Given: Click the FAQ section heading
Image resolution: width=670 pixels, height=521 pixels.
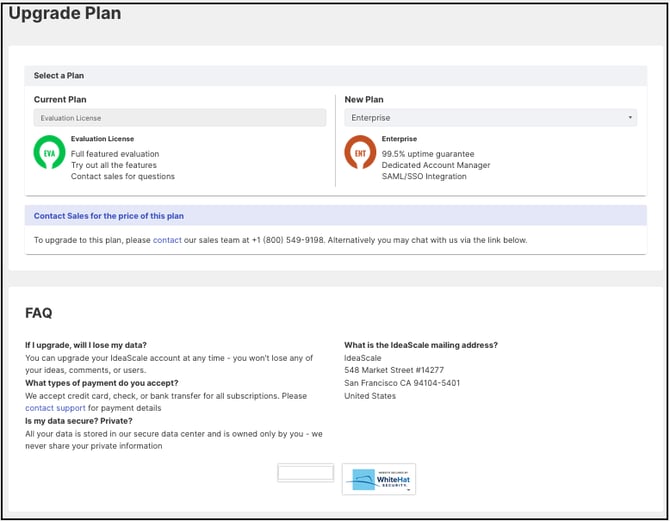Looking at the screenshot, I should (39, 313).
